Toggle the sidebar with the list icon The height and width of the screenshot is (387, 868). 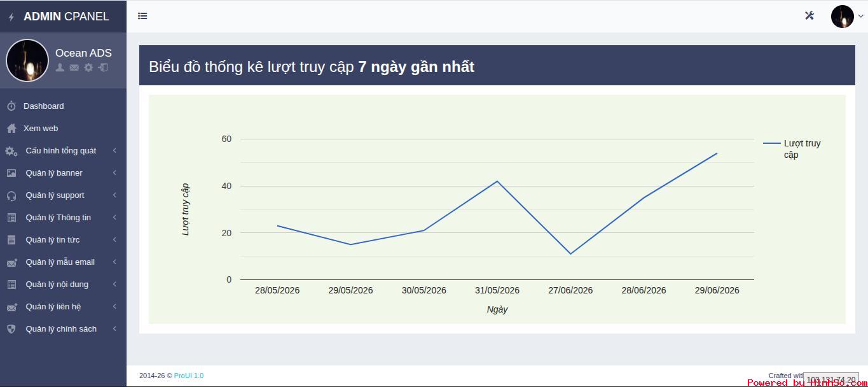point(142,16)
